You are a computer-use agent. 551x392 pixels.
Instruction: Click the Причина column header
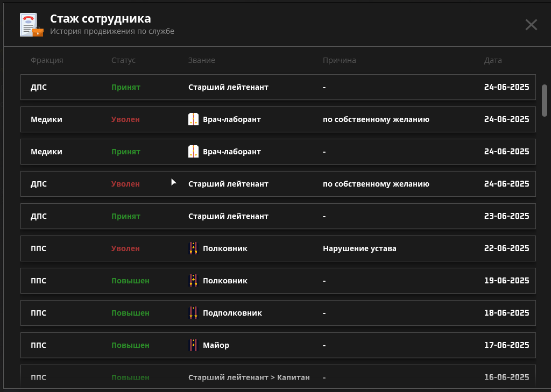click(x=339, y=60)
